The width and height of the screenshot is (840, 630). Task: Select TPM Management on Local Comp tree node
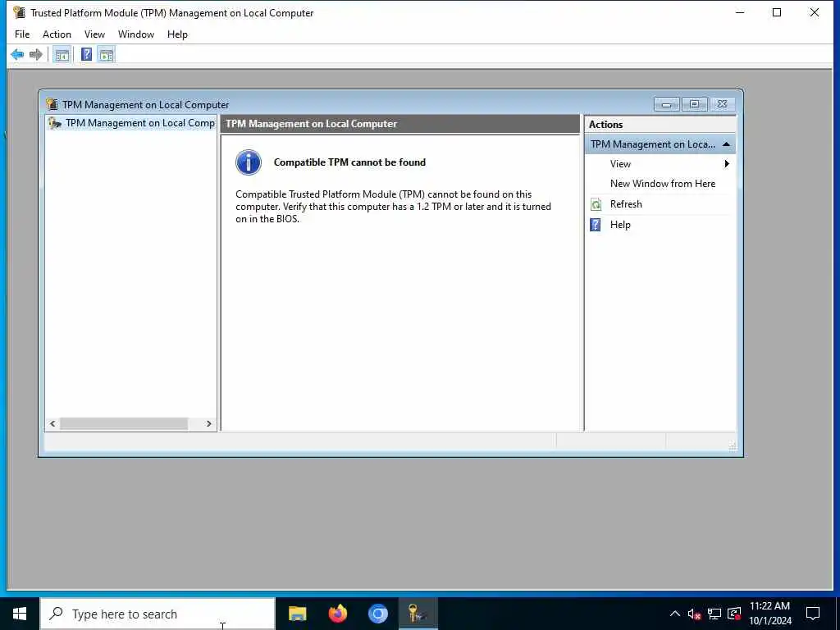pyautogui.click(x=131, y=123)
